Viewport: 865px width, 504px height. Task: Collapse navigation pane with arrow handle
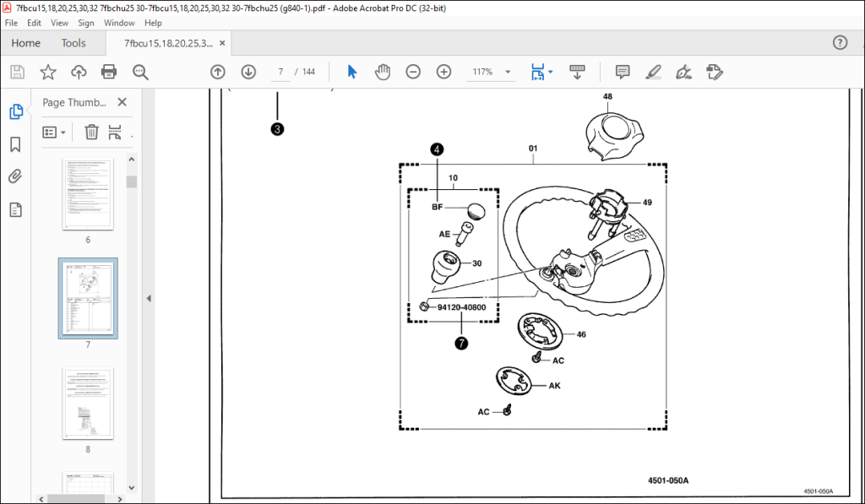click(x=149, y=298)
